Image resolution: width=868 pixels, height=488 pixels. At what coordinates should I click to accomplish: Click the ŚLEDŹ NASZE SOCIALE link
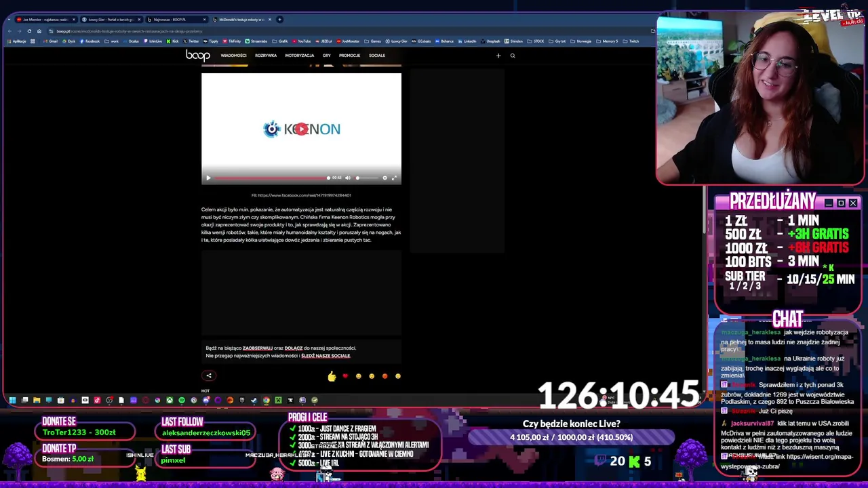325,356
